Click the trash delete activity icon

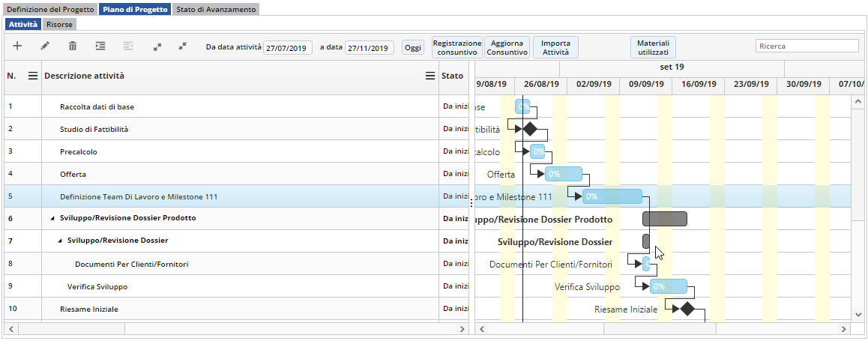point(73,46)
